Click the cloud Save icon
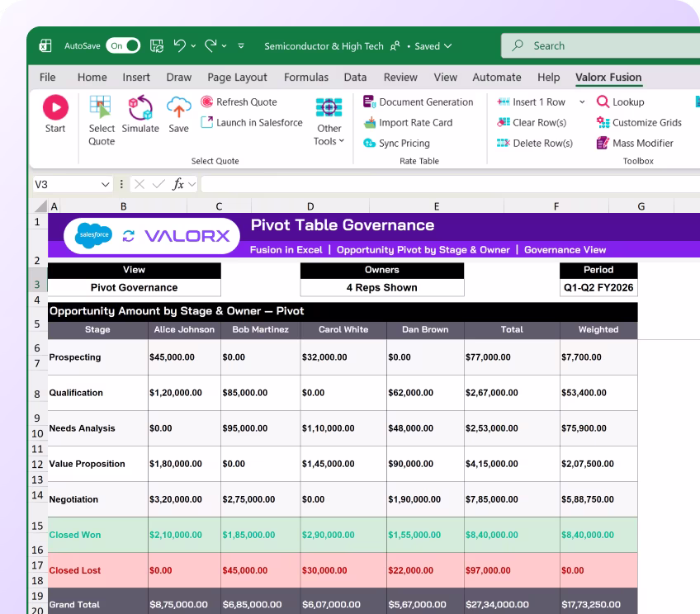 pyautogui.click(x=178, y=107)
